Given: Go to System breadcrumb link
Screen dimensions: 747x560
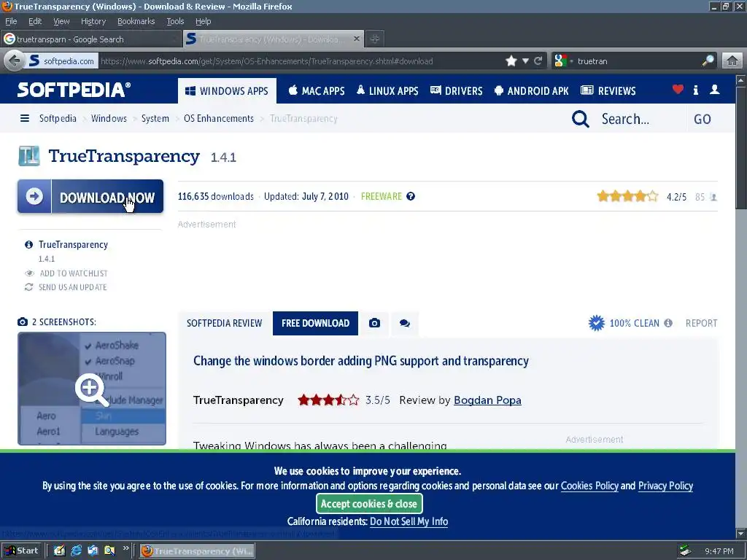Looking at the screenshot, I should click(x=155, y=118).
